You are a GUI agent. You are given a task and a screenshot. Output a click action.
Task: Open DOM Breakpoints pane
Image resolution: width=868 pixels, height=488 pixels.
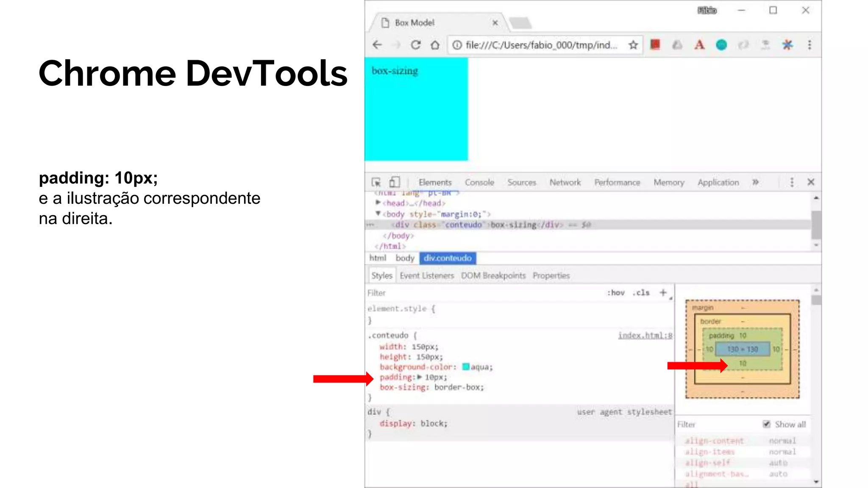pos(493,276)
